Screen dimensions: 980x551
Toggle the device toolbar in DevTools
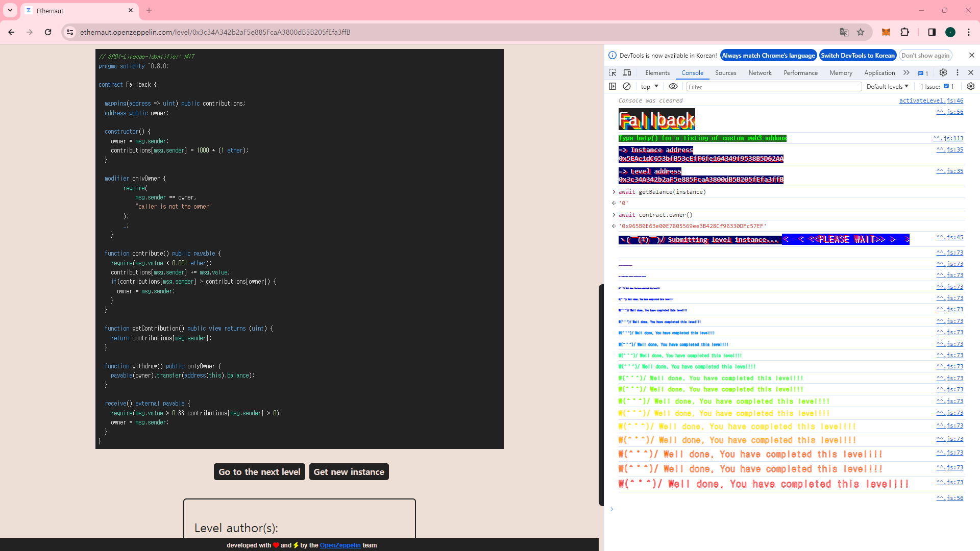(x=627, y=73)
